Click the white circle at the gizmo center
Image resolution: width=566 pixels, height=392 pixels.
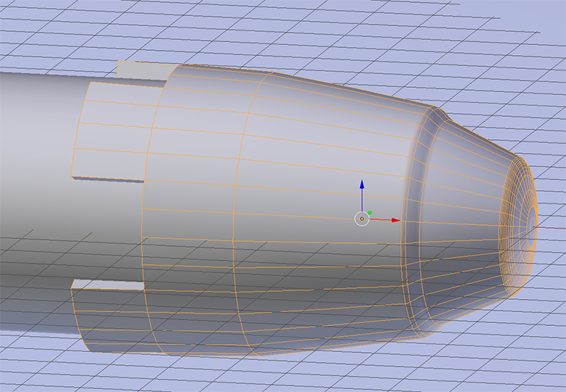[362, 219]
